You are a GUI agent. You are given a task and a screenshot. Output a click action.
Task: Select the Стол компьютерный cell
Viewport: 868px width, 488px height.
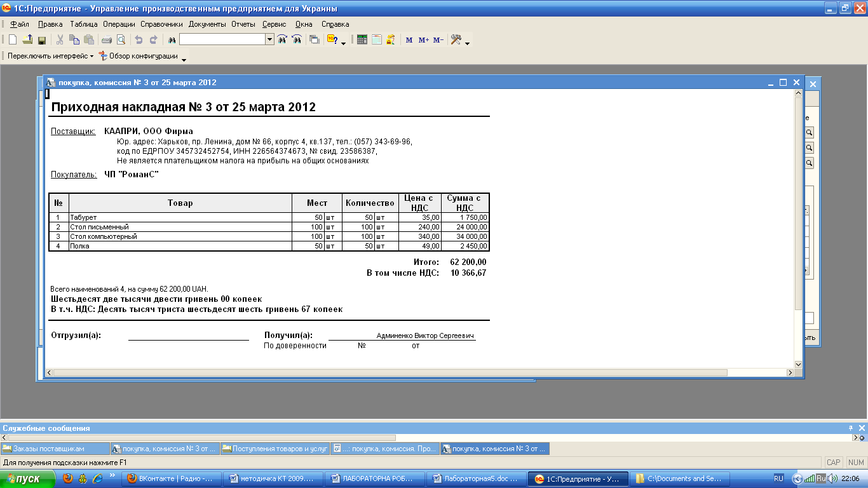(180, 236)
